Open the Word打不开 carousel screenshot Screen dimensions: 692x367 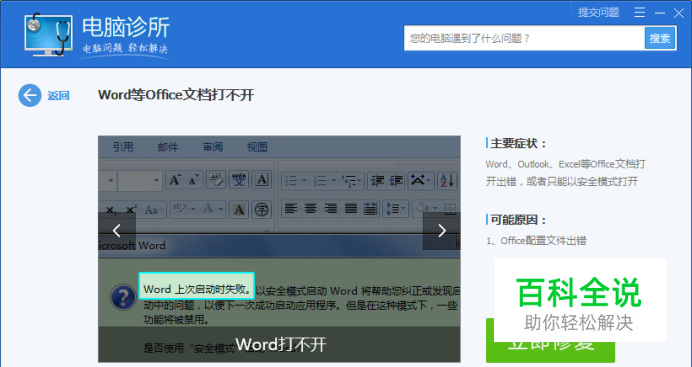click(279, 249)
